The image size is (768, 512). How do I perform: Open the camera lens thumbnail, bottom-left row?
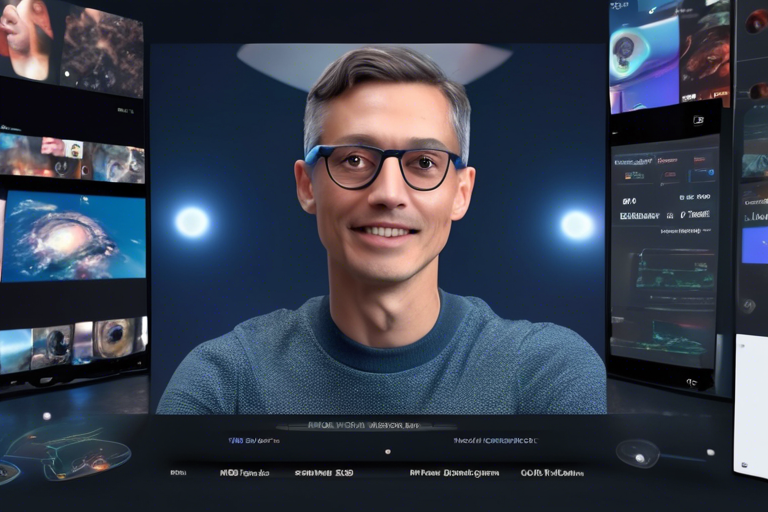click(x=53, y=346)
